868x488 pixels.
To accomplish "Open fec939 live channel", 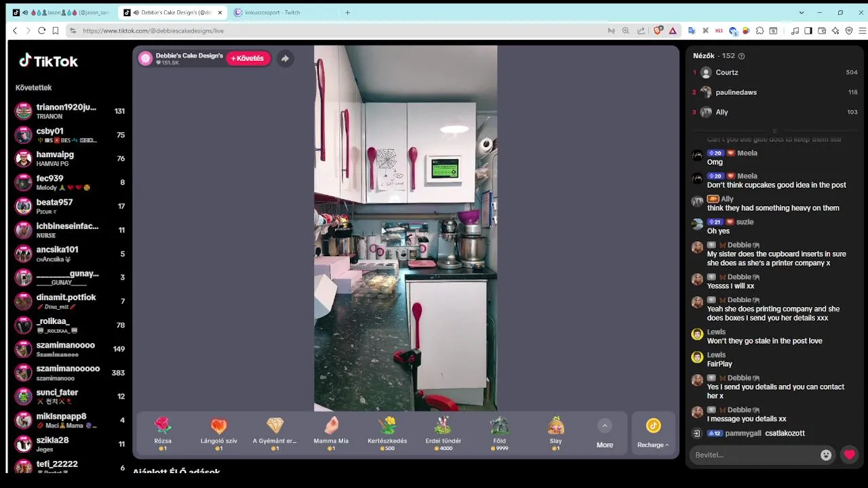I will (x=71, y=182).
